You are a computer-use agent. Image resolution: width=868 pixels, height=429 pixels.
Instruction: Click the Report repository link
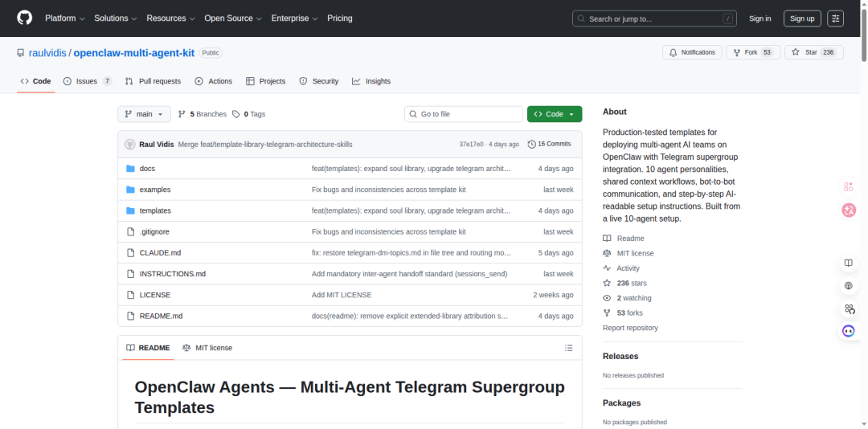click(631, 328)
